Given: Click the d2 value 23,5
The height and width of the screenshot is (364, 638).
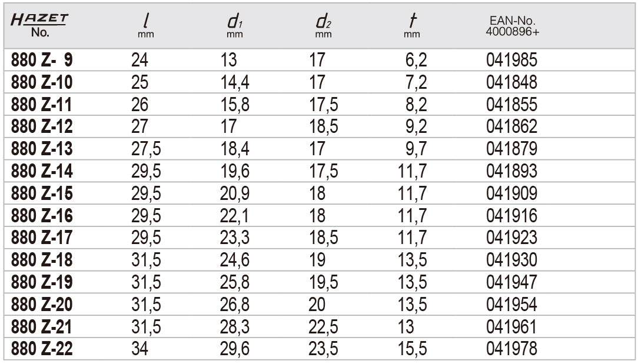Looking at the screenshot, I should pos(323,349).
